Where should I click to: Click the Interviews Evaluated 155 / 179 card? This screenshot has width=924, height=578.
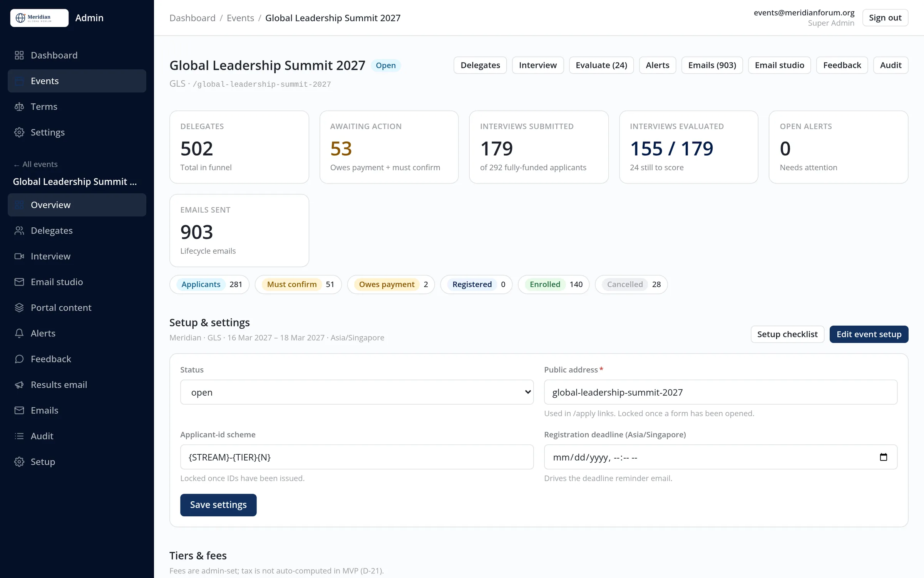tap(688, 147)
